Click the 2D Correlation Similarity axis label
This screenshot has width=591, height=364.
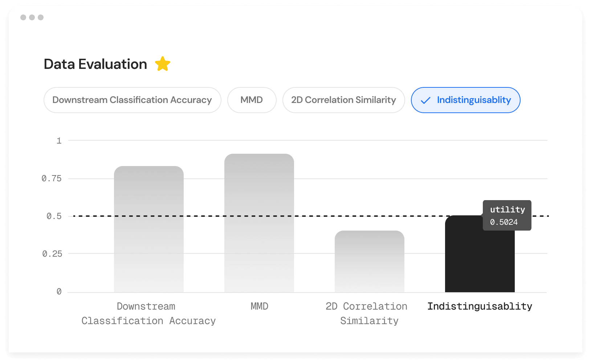tap(366, 313)
